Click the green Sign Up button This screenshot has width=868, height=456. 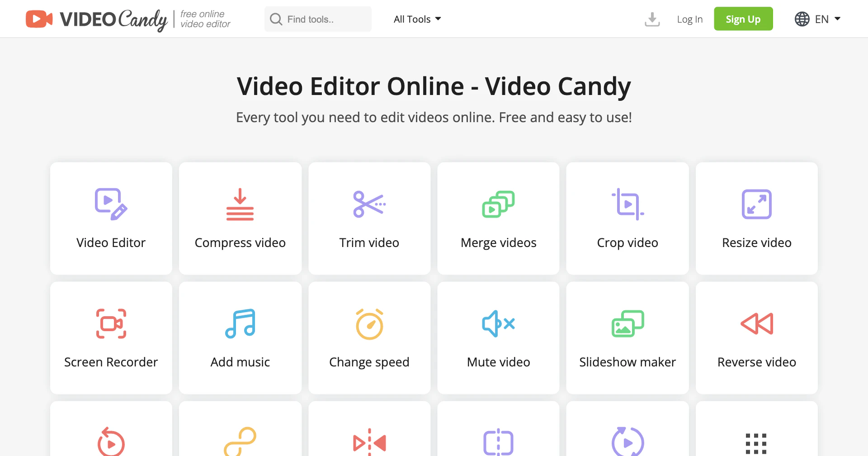pos(743,19)
